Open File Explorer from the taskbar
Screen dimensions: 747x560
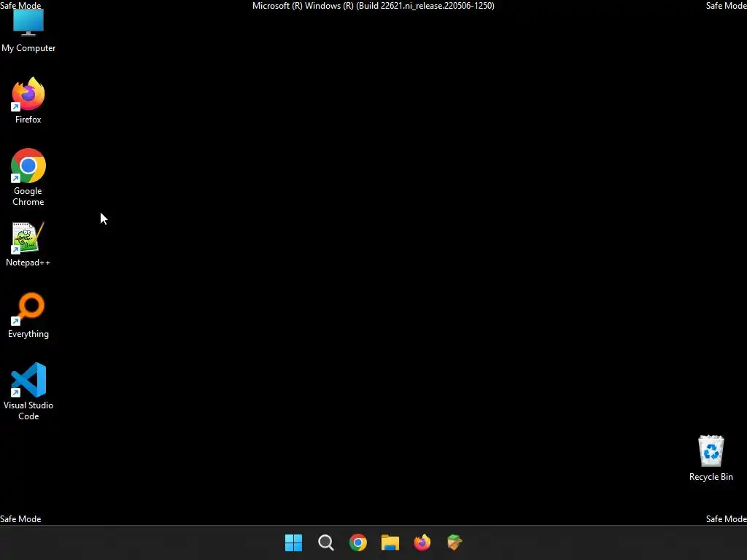390,542
